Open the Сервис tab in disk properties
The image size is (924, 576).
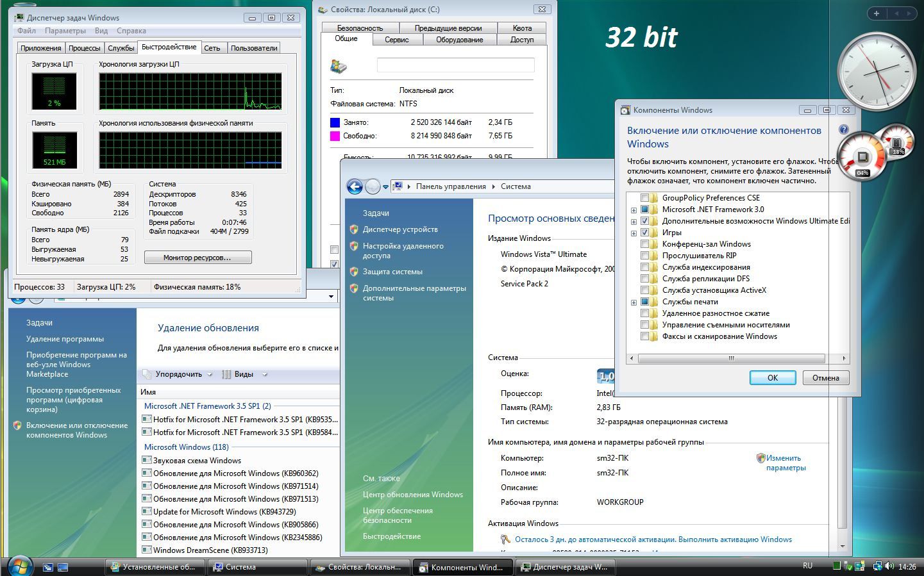coord(397,40)
